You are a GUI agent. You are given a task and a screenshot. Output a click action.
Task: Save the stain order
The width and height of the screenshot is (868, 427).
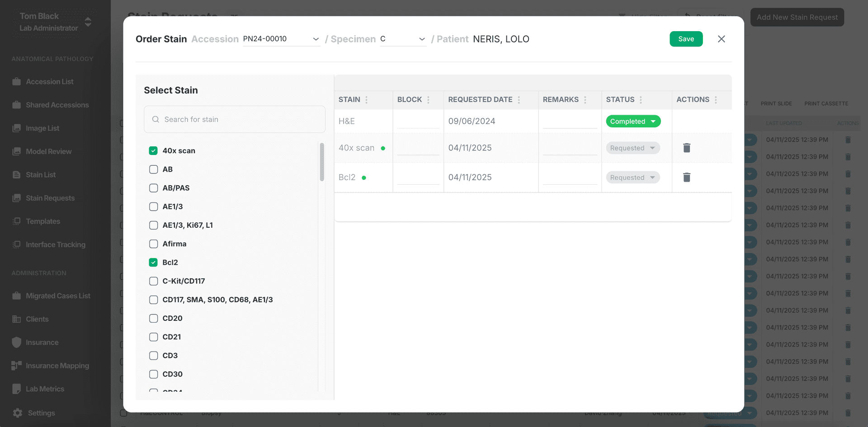click(686, 39)
